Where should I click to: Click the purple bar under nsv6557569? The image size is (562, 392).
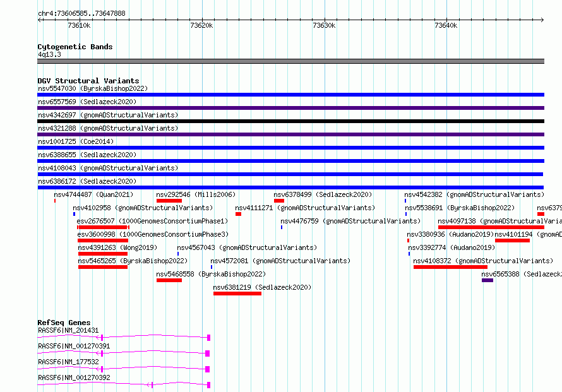click(x=290, y=108)
